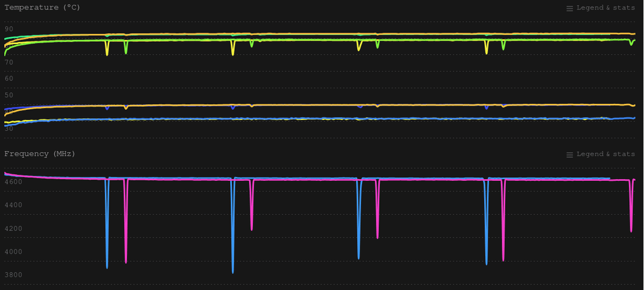Select the Temperature (°C) chart title
The width and height of the screenshot is (644, 290).
click(x=42, y=8)
